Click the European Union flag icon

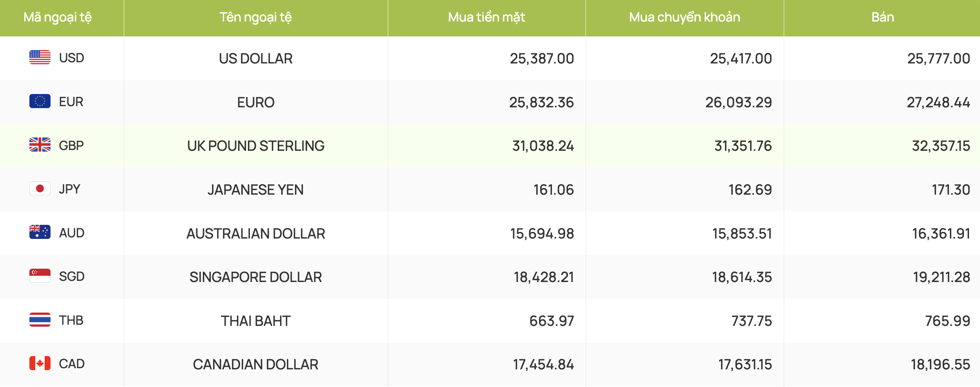40,101
